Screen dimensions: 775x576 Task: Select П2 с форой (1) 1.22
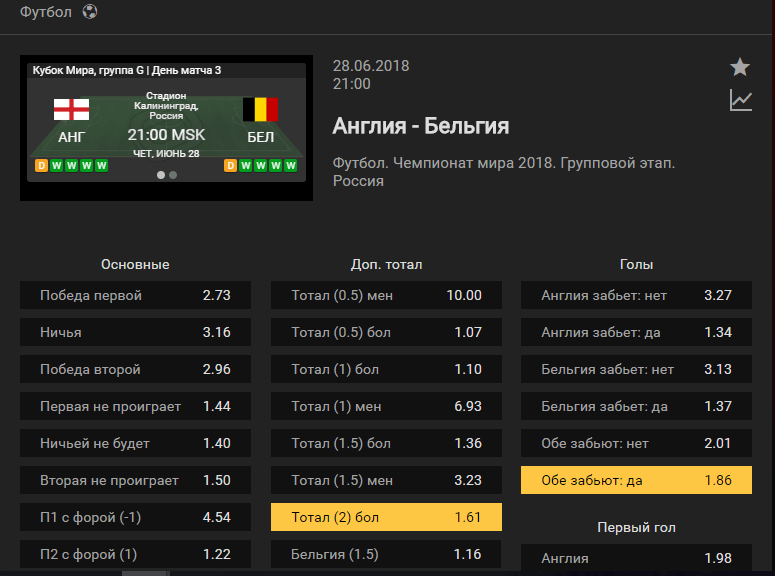pyautogui.click(x=135, y=554)
